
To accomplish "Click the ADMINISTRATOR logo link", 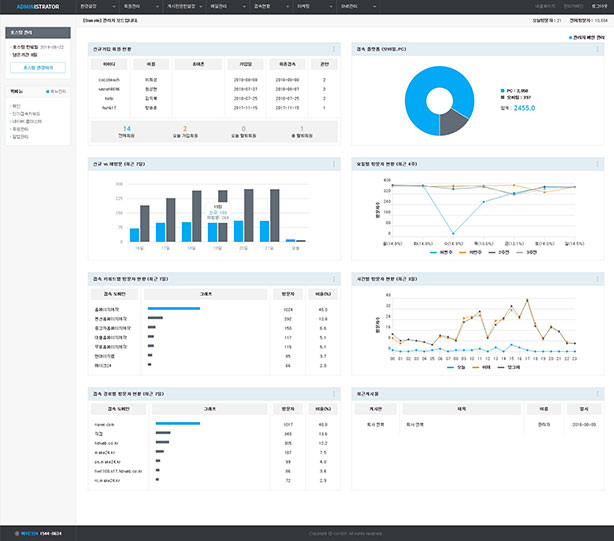I will pos(33,6).
